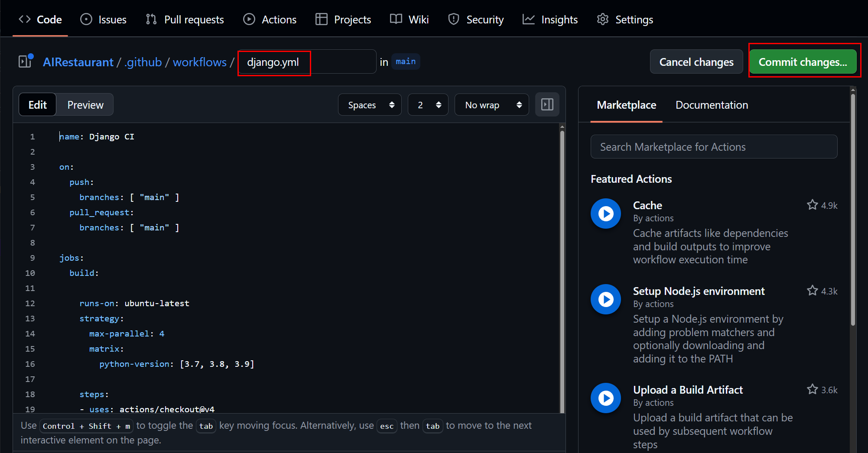This screenshot has height=453, width=868.
Task: Open the Issues tab
Action: pos(104,19)
